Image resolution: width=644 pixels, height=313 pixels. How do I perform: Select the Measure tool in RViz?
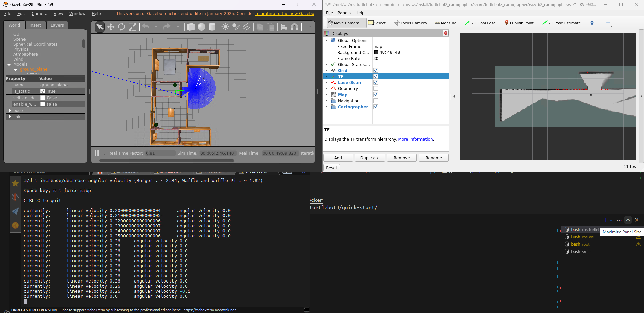tap(445, 23)
